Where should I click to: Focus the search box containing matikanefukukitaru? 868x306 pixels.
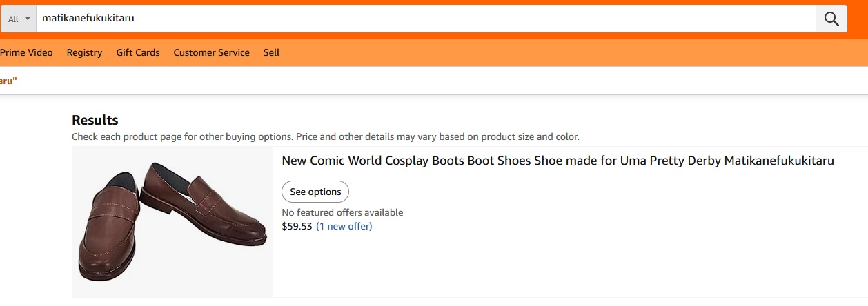click(414, 19)
